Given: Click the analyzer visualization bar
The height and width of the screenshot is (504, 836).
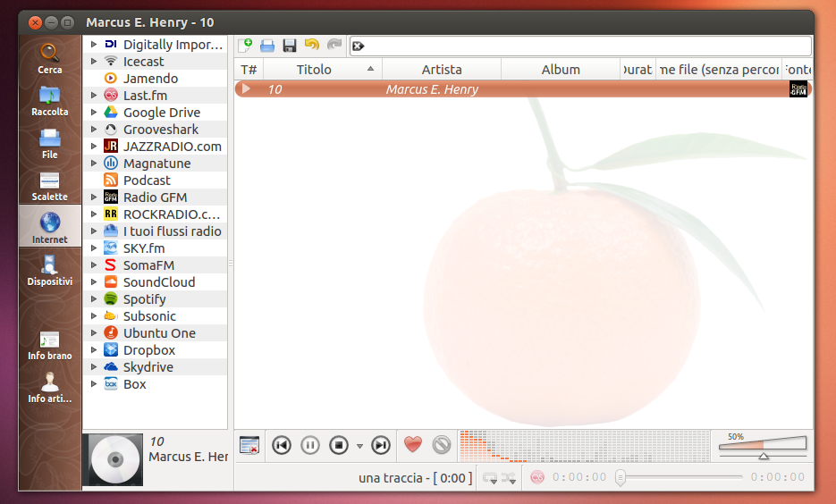Looking at the screenshot, I should (x=585, y=445).
